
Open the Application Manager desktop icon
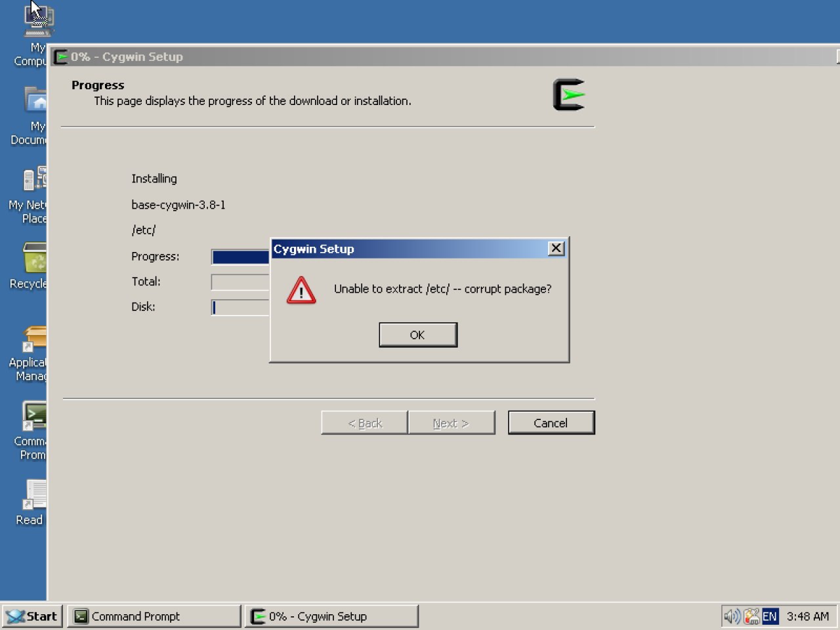28,354
